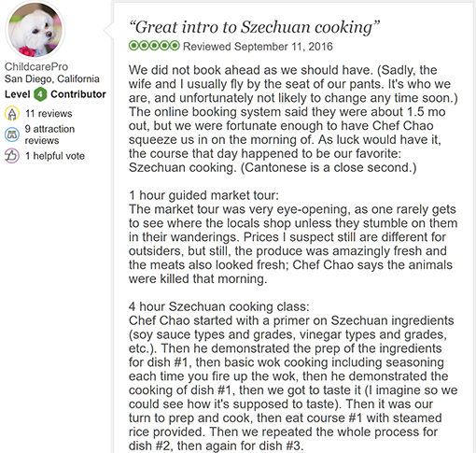Viewport: 476px width, 453px height.
Task: Click the '1 hour guided market tour:' heading
Action: coord(203,195)
